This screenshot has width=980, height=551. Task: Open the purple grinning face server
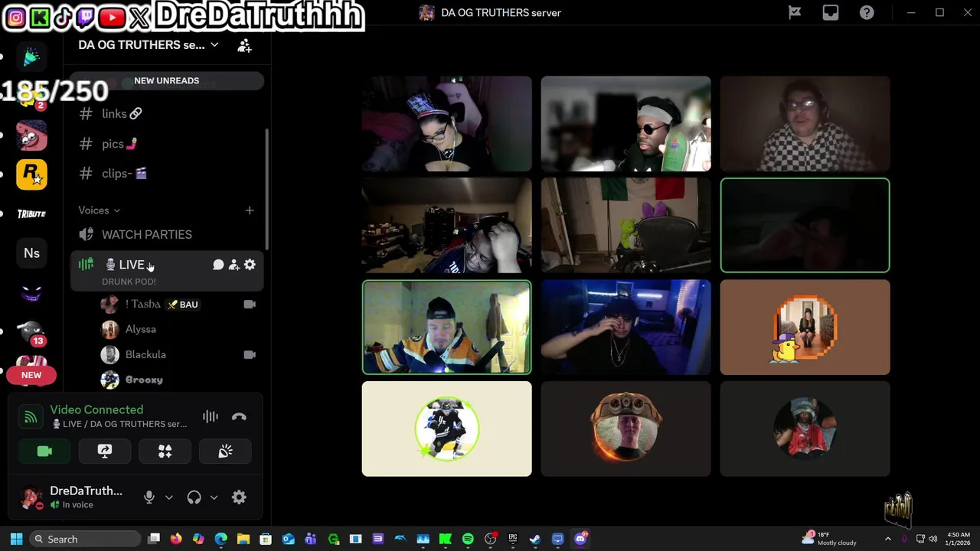point(31,293)
